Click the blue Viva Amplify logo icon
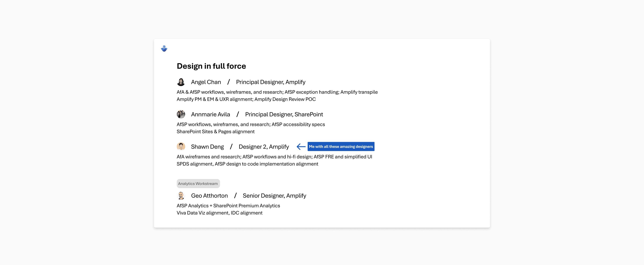The height and width of the screenshot is (265, 644). (164, 48)
